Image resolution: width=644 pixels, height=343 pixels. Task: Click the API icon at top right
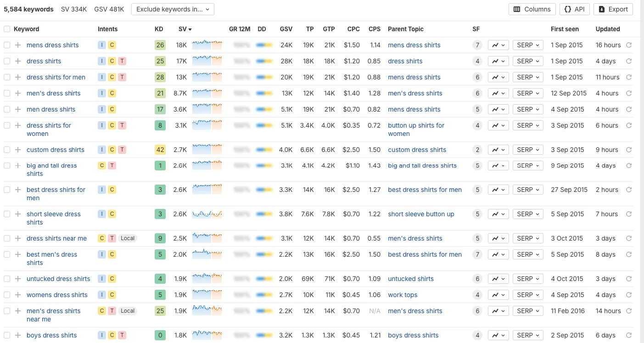tap(574, 9)
